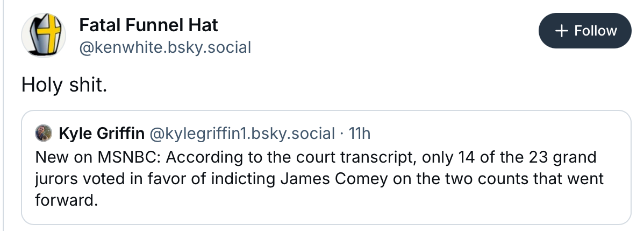
Task: Follow the Fatal Funnel Hat account
Action: pyautogui.click(x=585, y=31)
